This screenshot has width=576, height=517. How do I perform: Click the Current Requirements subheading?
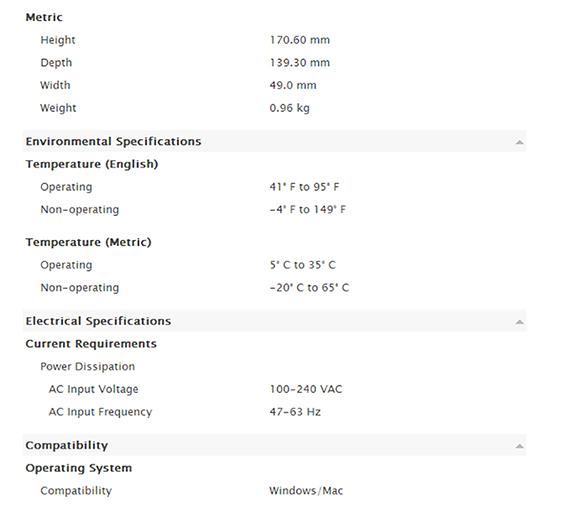point(91,344)
